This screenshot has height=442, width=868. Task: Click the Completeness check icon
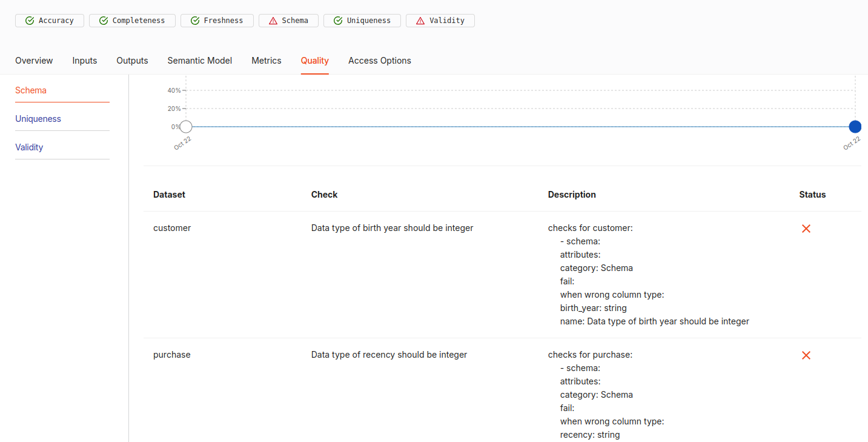[104, 21]
